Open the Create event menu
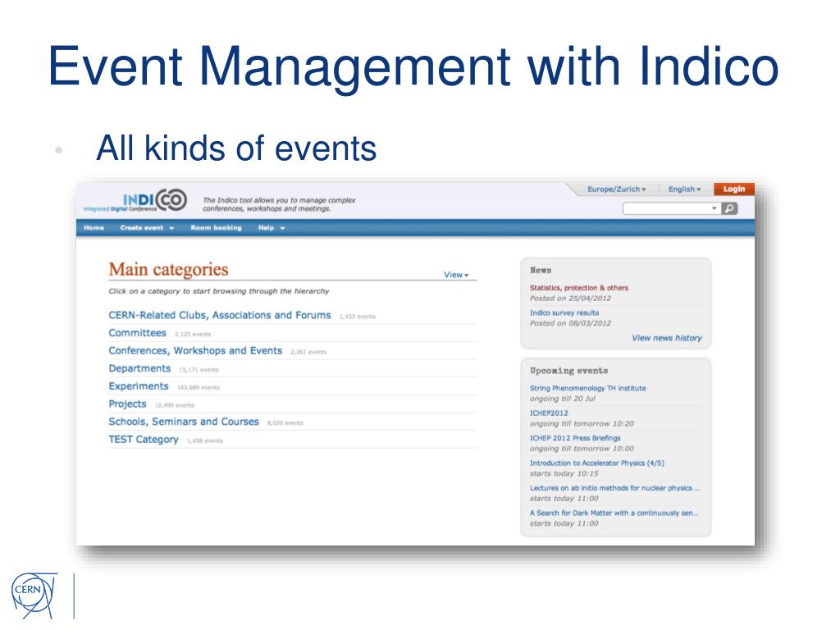 (x=147, y=228)
